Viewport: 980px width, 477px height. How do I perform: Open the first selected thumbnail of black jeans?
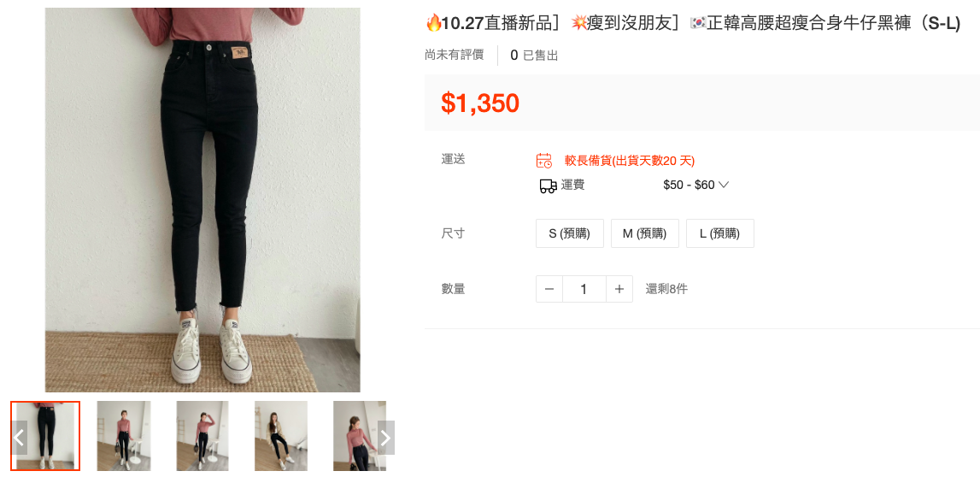point(45,436)
